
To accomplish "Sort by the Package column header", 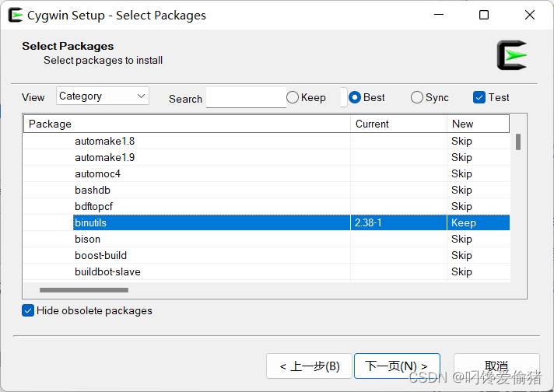I will tap(187, 124).
